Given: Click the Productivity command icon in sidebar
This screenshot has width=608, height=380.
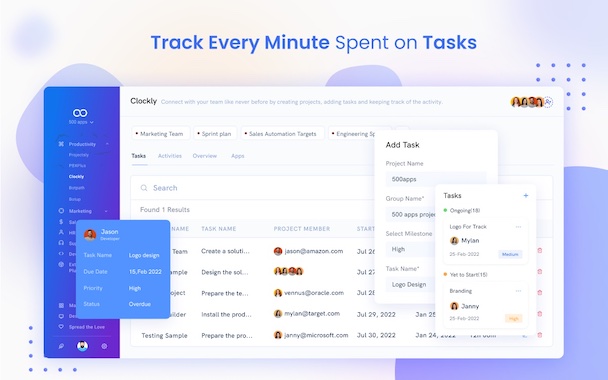Looking at the screenshot, I should (x=61, y=144).
